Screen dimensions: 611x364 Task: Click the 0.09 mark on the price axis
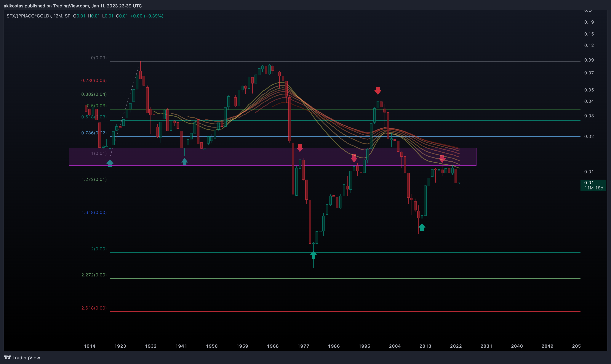point(589,60)
